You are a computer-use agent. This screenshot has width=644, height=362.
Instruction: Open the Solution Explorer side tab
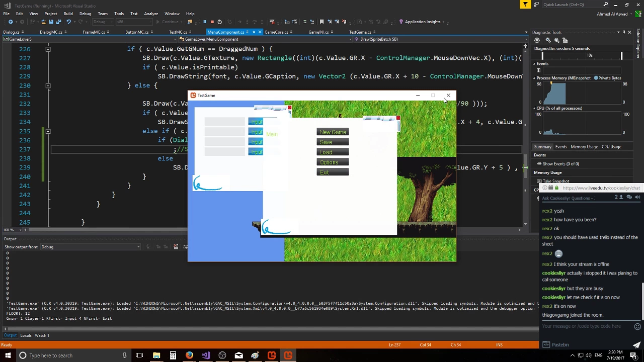point(638,43)
